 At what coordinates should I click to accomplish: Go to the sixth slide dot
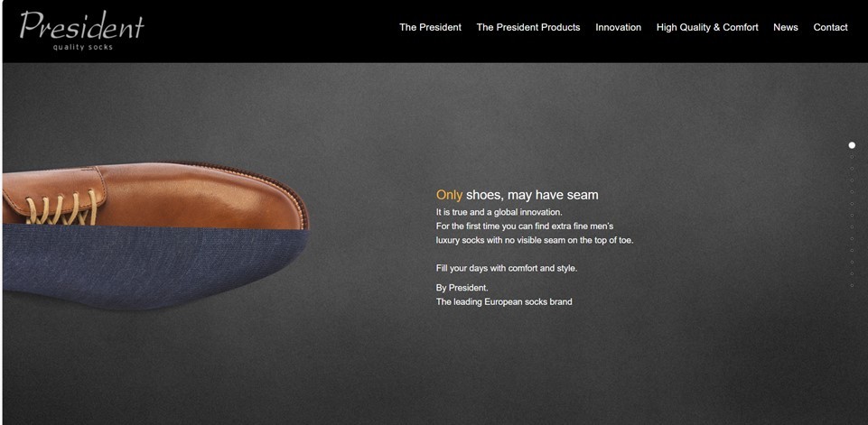pyautogui.click(x=852, y=204)
